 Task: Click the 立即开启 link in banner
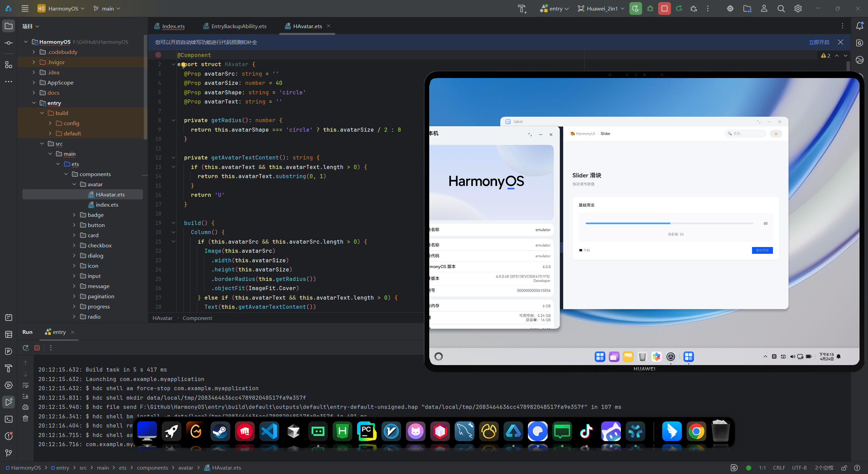click(x=819, y=42)
